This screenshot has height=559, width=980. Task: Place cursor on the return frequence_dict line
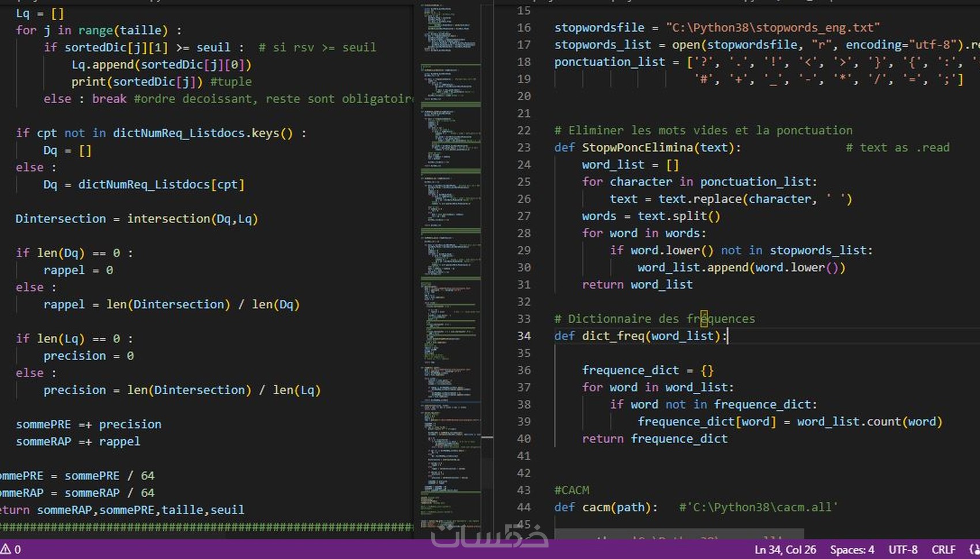coord(654,439)
